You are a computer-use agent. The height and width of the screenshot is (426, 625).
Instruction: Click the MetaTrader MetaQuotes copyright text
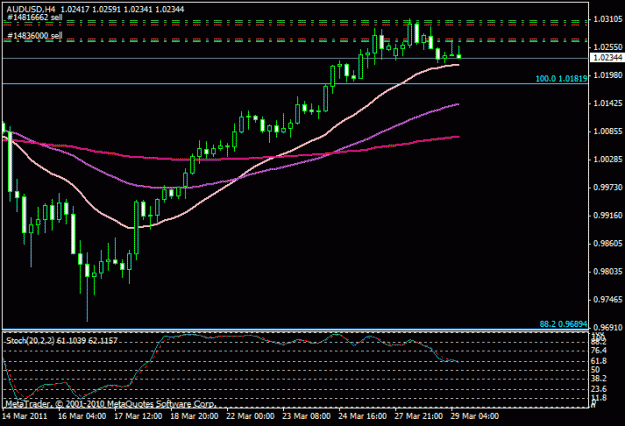coord(111,404)
